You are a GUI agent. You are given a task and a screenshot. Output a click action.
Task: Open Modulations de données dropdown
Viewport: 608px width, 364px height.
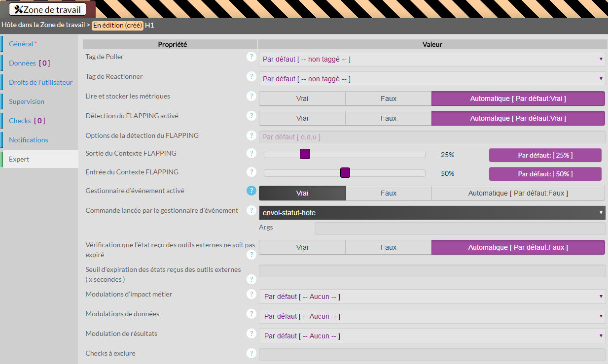tap(432, 316)
